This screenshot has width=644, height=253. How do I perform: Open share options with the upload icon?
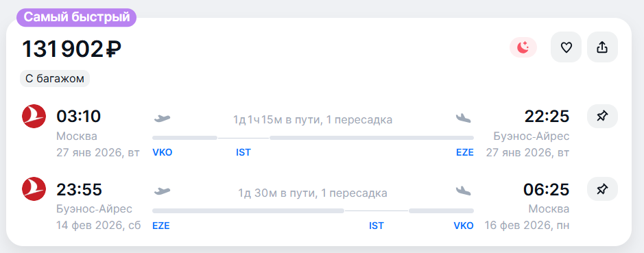[x=602, y=47]
